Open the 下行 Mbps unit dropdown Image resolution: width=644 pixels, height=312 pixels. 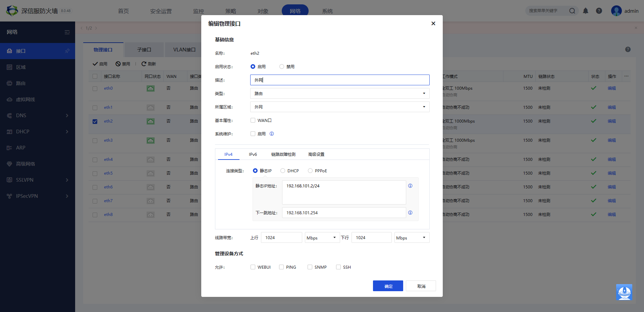tap(412, 237)
